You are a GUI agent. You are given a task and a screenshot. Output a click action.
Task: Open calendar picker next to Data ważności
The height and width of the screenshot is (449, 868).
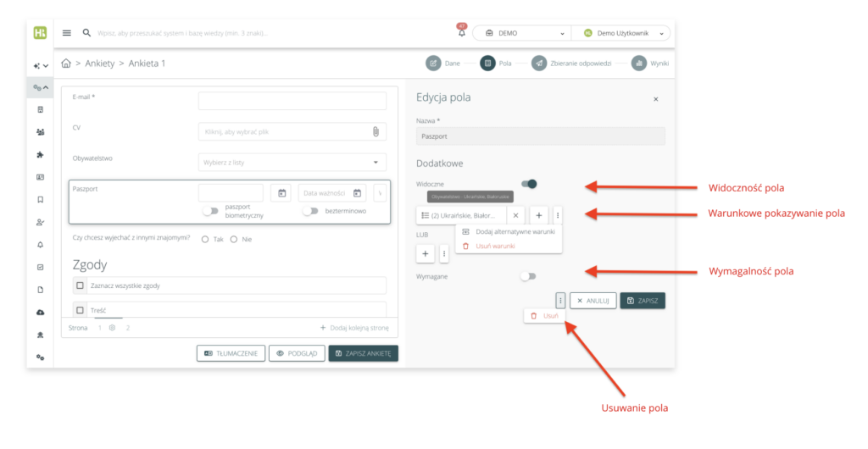(357, 193)
